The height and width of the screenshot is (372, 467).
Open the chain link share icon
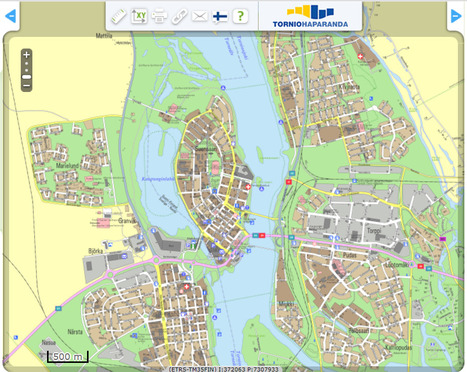[179, 16]
